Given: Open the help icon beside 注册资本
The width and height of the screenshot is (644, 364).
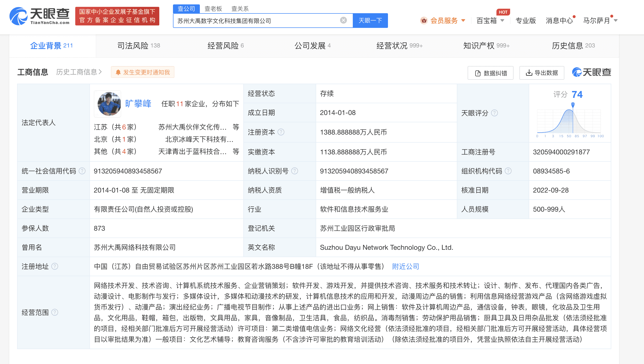Looking at the screenshot, I should [281, 132].
